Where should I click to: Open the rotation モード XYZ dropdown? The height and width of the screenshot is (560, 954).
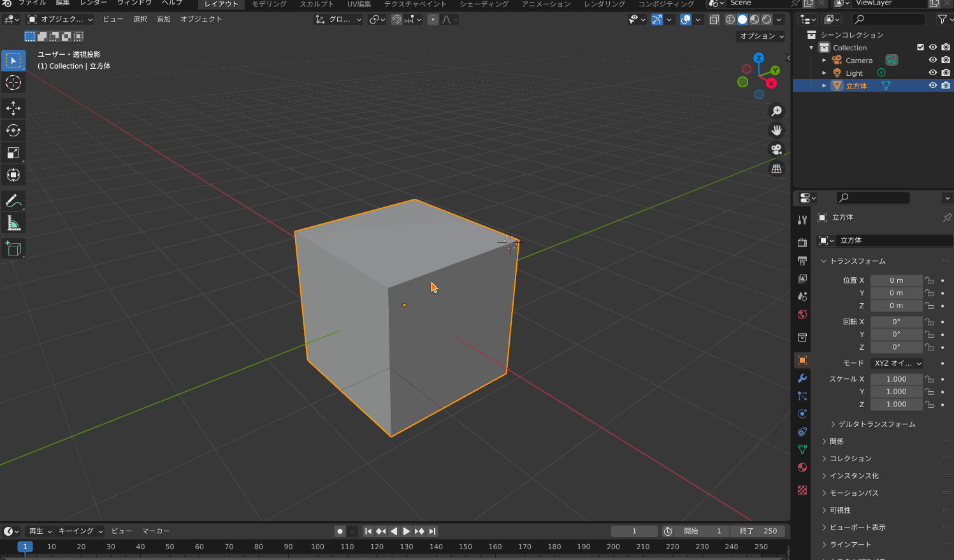click(x=897, y=363)
